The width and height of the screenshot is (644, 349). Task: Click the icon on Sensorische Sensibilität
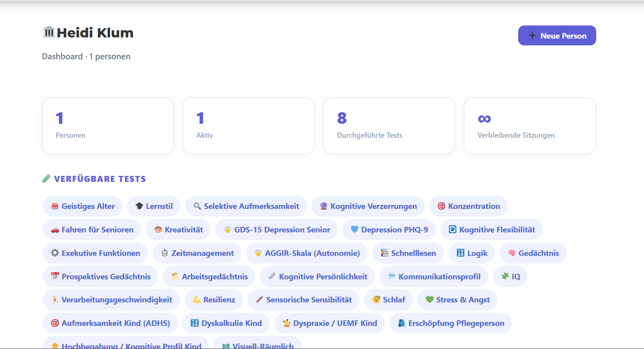pos(259,300)
